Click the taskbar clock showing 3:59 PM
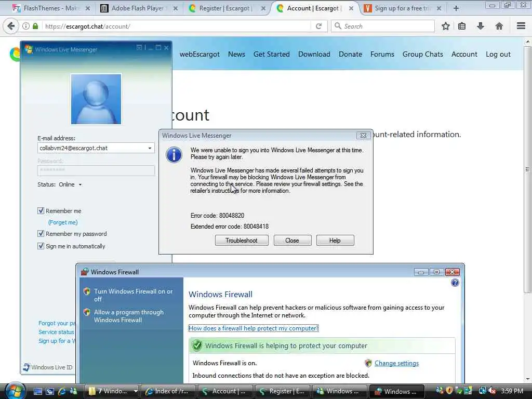Image resolution: width=532 pixels, height=399 pixels. coord(512,391)
